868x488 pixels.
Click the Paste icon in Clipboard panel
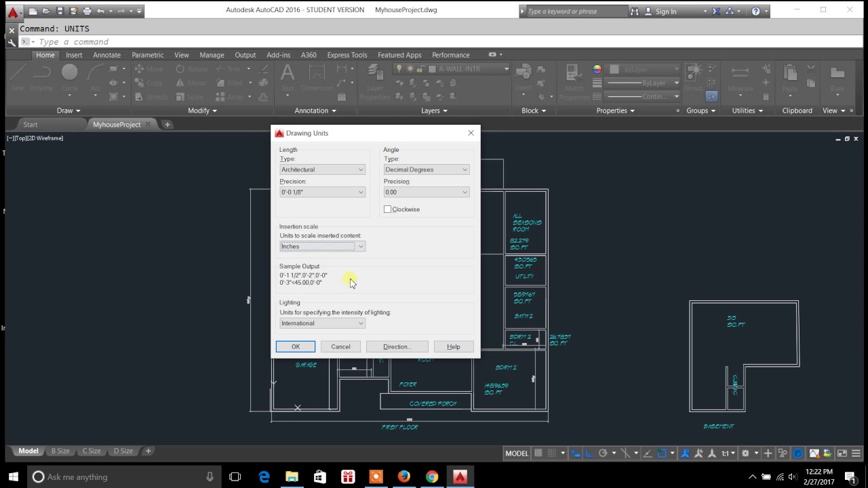coord(789,77)
